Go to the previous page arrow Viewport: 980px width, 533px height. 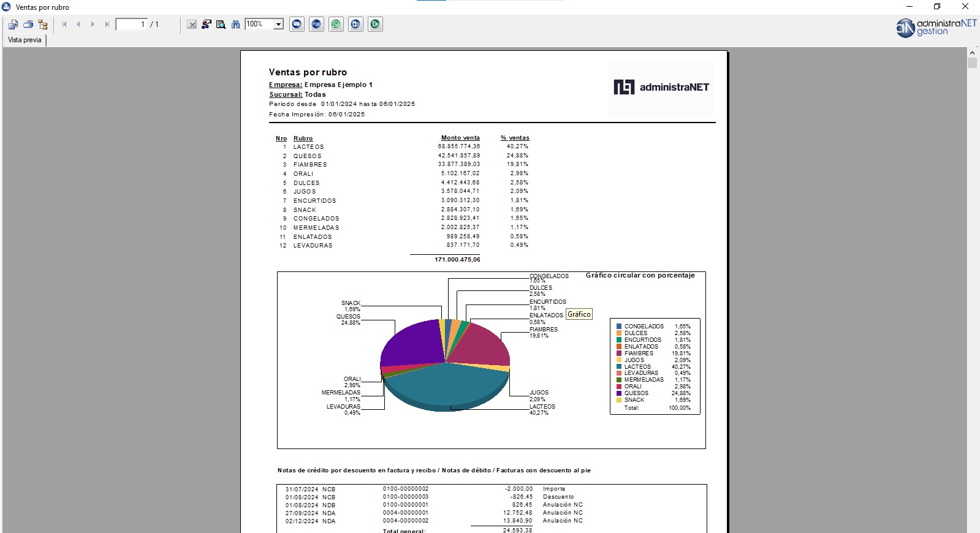78,25
